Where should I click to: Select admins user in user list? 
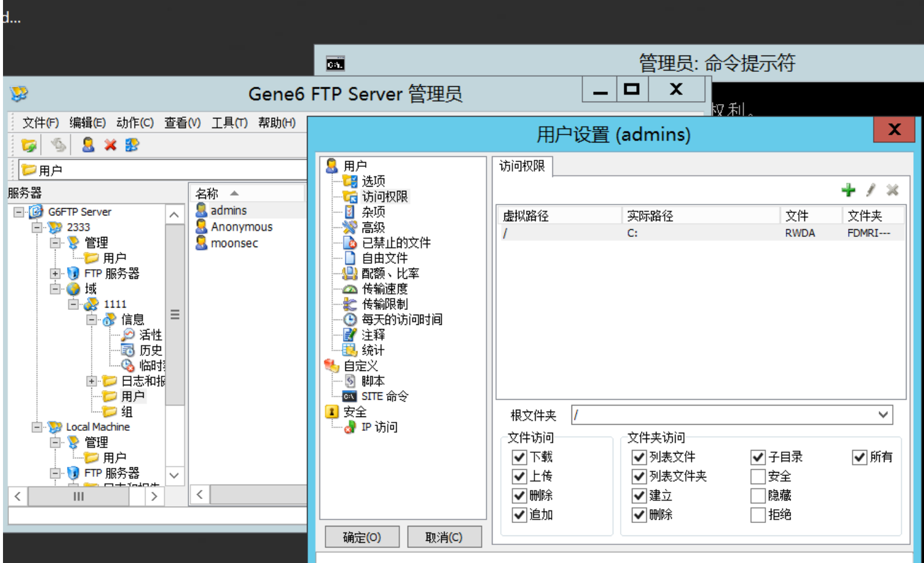(x=229, y=211)
